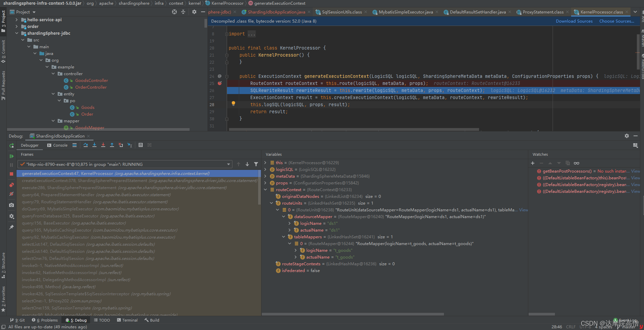The height and width of the screenshot is (330, 644).
Task: Collapse the controller package
Action: click(53, 74)
